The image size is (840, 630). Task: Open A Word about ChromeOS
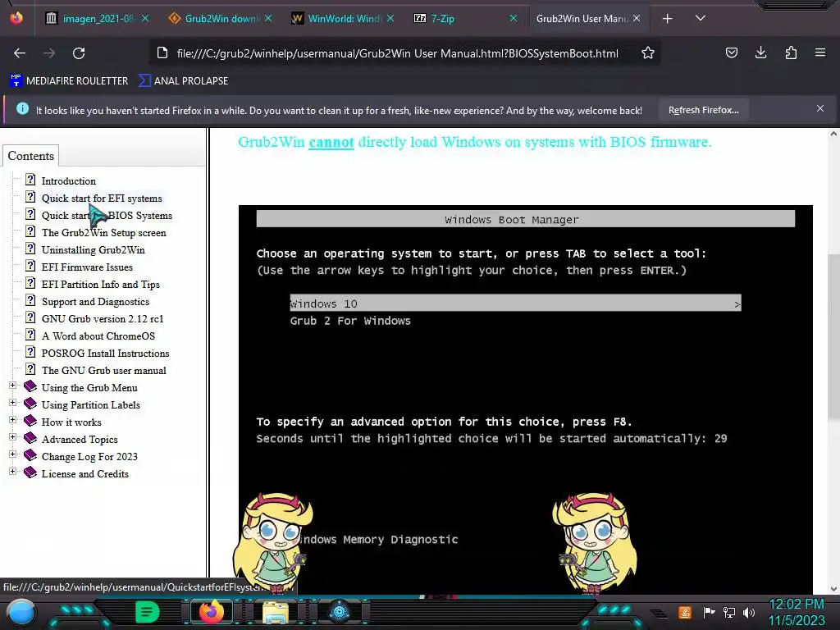98,336
